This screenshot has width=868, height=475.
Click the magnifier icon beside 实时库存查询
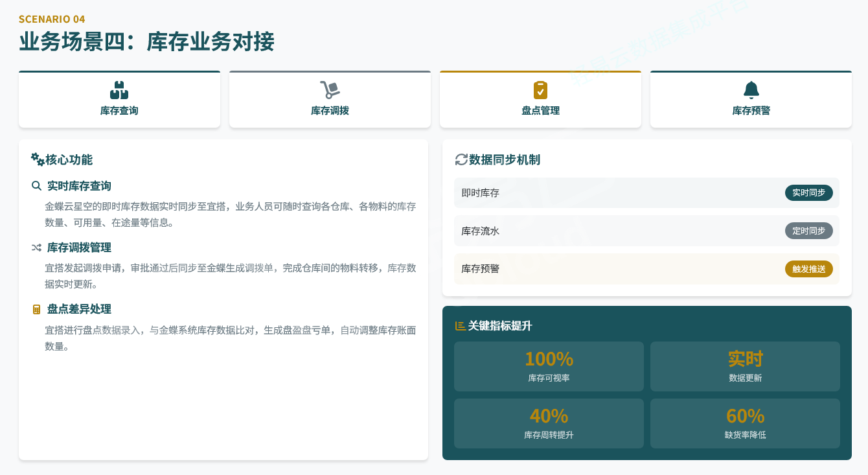pos(37,186)
